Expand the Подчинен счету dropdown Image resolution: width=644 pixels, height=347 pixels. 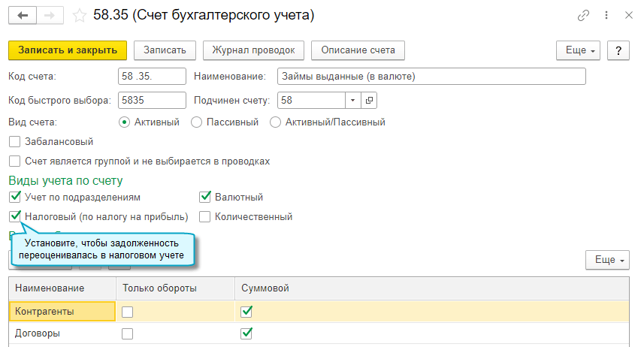tap(354, 100)
